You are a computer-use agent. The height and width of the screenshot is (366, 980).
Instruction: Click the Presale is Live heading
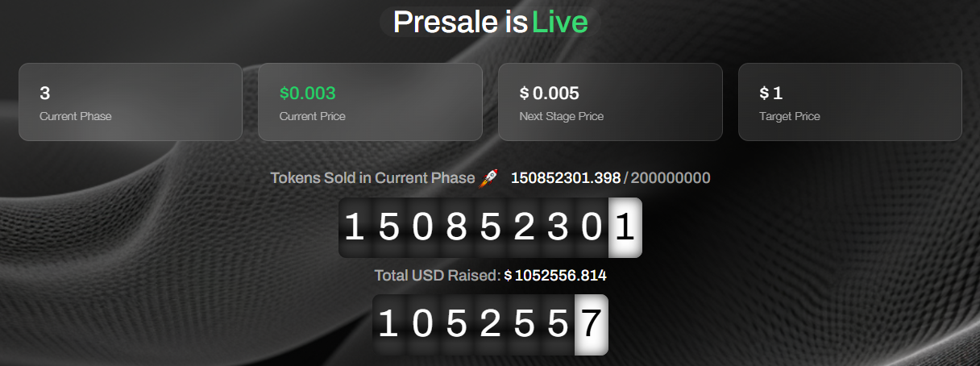point(490,22)
